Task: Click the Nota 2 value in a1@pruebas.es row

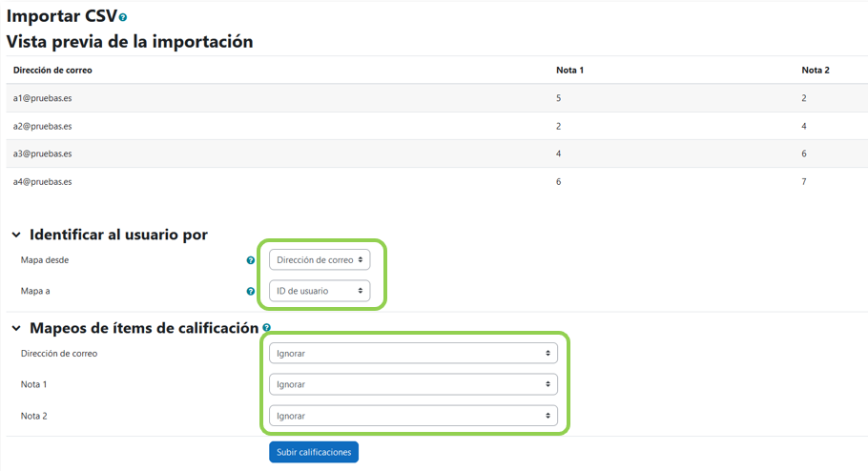Action: pyautogui.click(x=804, y=98)
